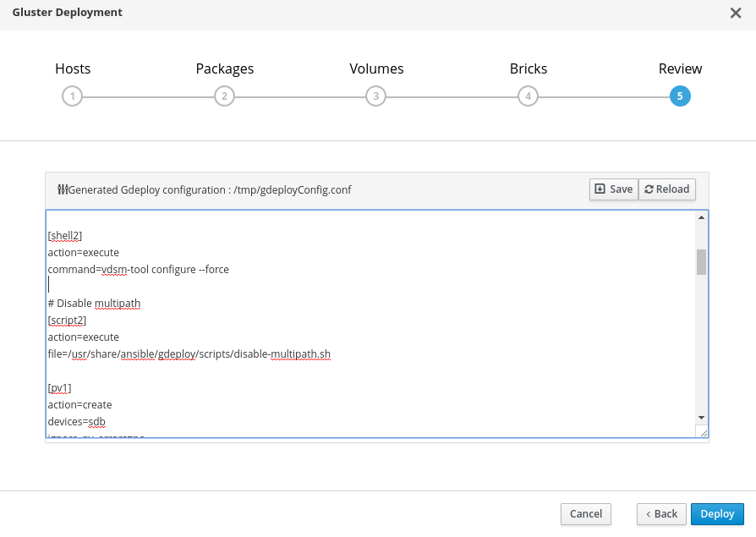The width and height of the screenshot is (756, 537).
Task: Cancel the Gluster deployment wizard
Action: pyautogui.click(x=585, y=513)
